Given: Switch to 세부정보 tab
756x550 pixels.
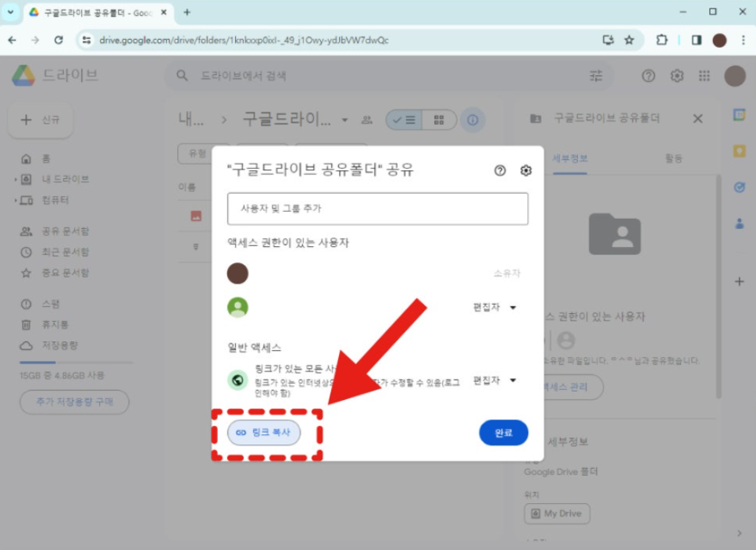Looking at the screenshot, I should coord(570,159).
